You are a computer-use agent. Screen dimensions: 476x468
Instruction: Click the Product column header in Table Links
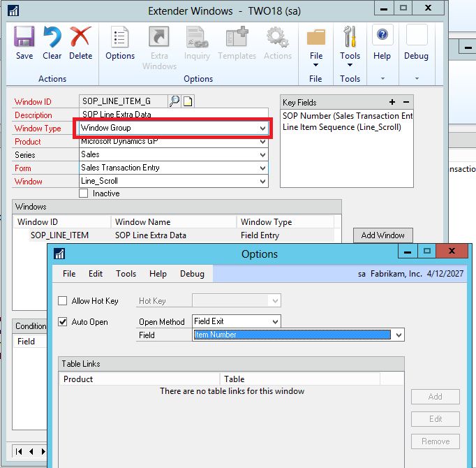point(140,379)
